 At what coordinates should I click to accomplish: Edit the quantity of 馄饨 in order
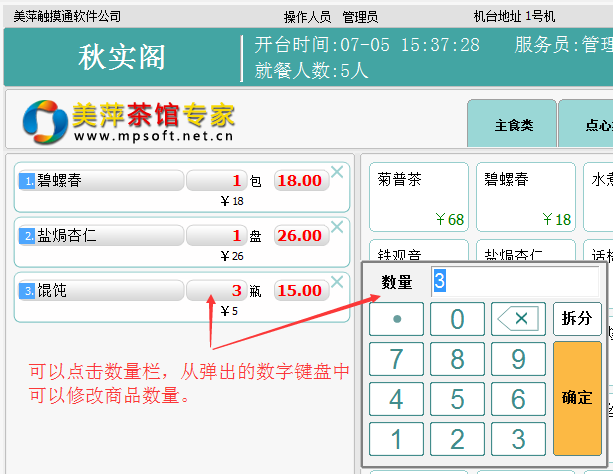click(x=217, y=291)
